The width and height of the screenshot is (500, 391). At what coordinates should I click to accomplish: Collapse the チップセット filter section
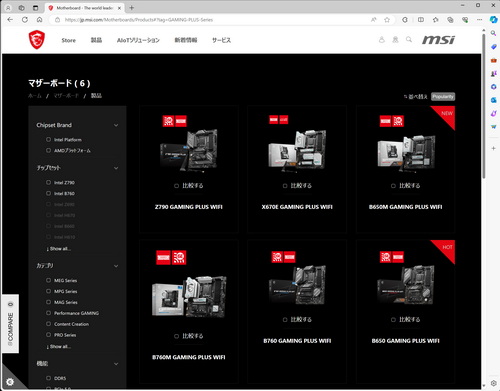[x=116, y=168]
